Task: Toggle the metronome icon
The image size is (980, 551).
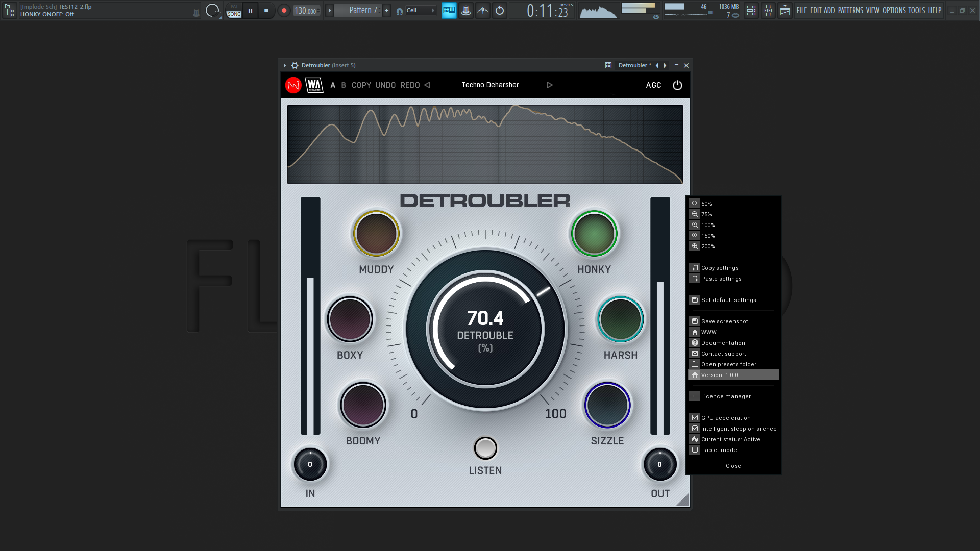Action: tap(466, 10)
